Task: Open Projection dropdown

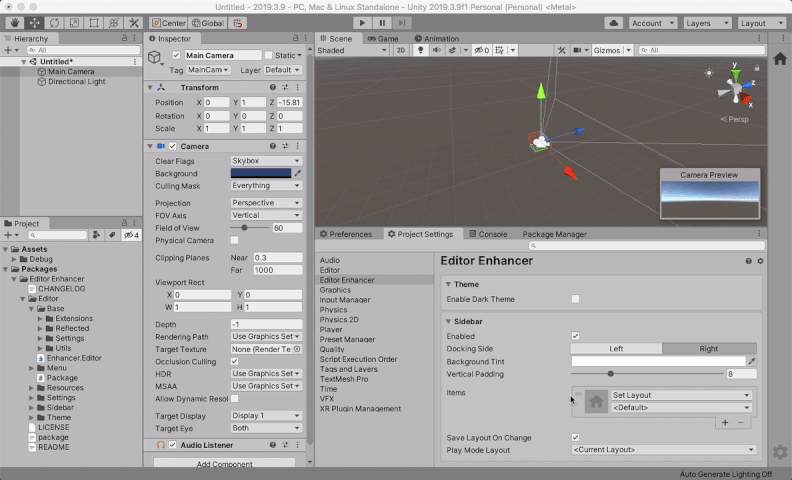Action: tap(266, 203)
